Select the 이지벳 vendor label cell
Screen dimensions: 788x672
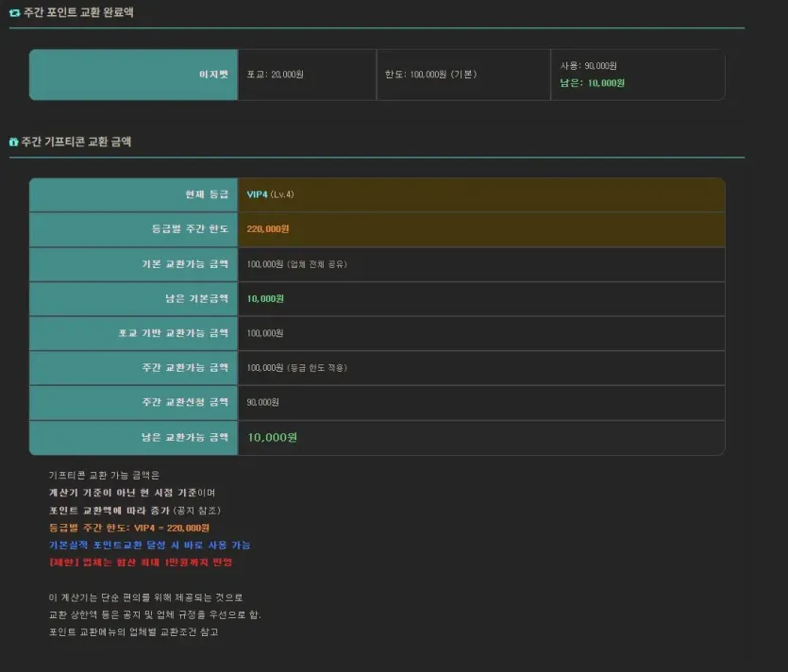pos(133,75)
